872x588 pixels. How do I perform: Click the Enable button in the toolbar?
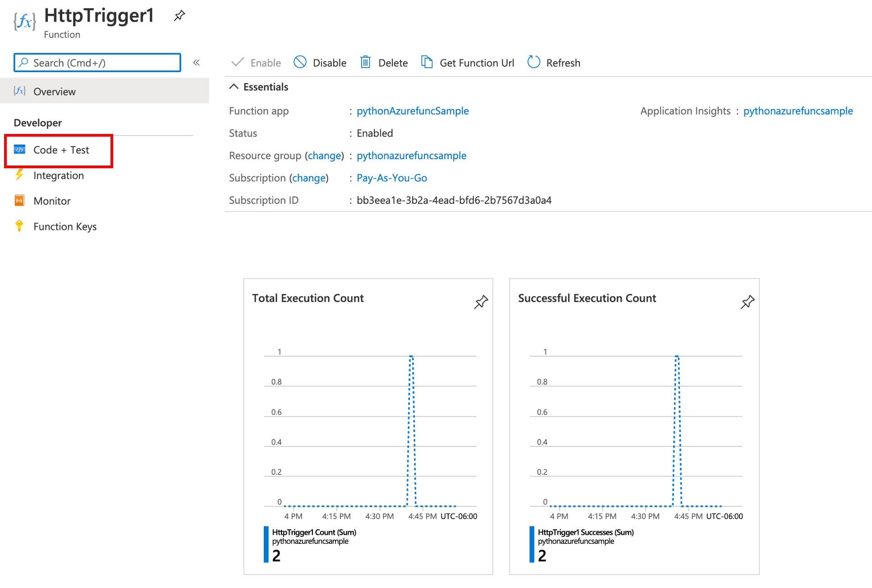pyautogui.click(x=256, y=63)
